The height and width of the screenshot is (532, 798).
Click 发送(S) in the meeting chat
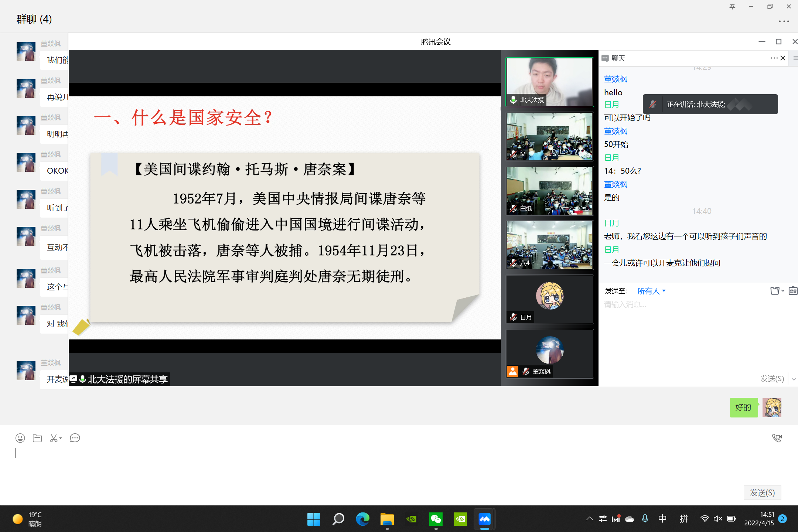[772, 379]
